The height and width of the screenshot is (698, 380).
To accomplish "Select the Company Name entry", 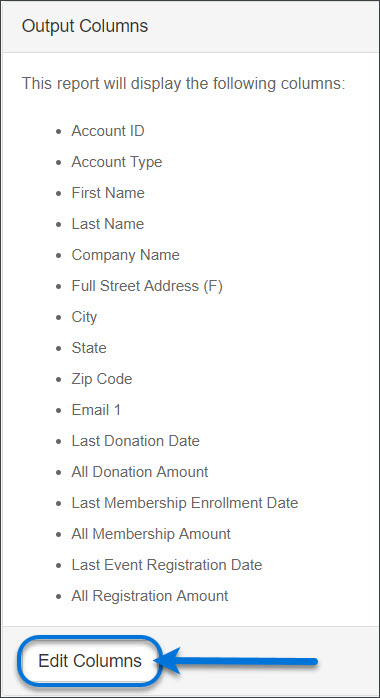I will (125, 255).
